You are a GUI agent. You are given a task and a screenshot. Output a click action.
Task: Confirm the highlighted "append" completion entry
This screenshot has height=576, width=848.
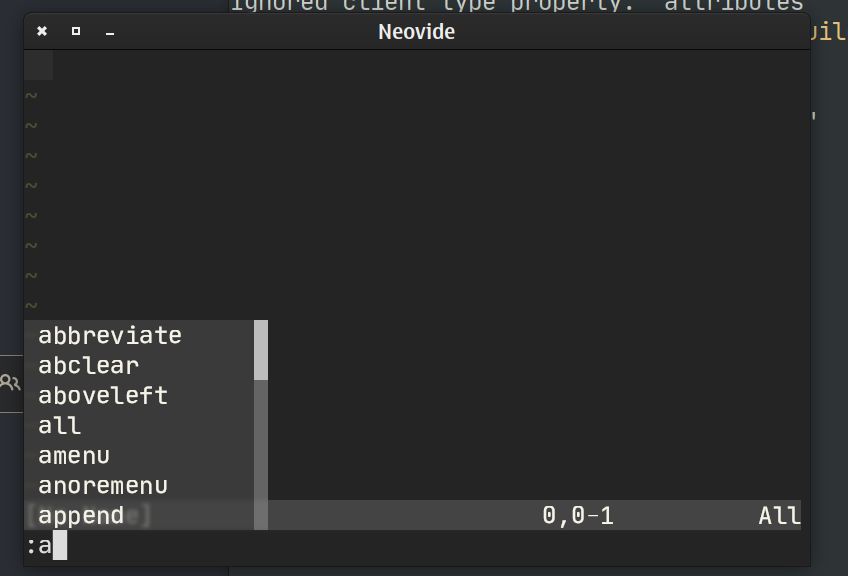click(x=83, y=515)
